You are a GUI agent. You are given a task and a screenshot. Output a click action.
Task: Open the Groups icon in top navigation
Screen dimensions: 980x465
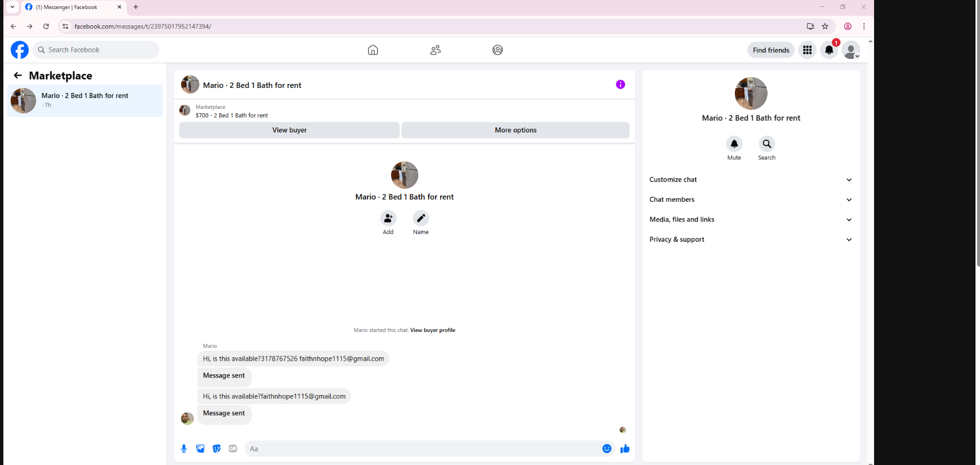tap(498, 50)
